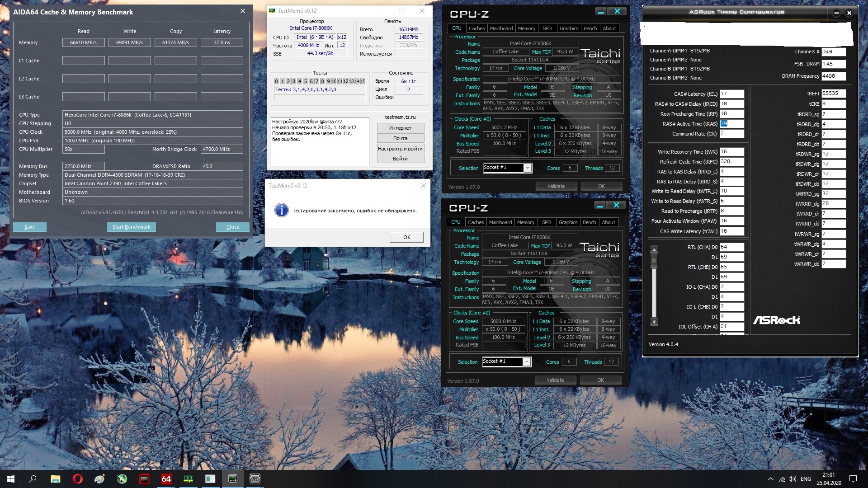Open taskbar search magnifier
Screen dimensions: 868x488
coord(33,479)
